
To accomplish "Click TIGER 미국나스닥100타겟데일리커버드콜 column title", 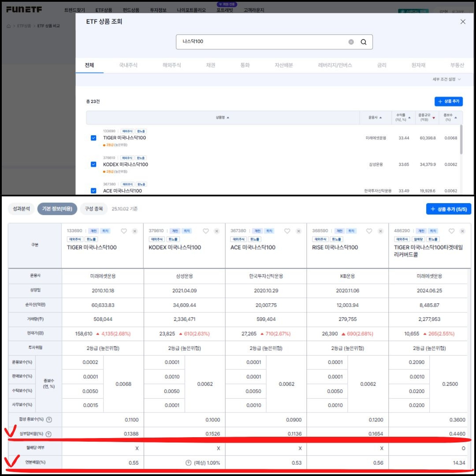I will (428, 251).
